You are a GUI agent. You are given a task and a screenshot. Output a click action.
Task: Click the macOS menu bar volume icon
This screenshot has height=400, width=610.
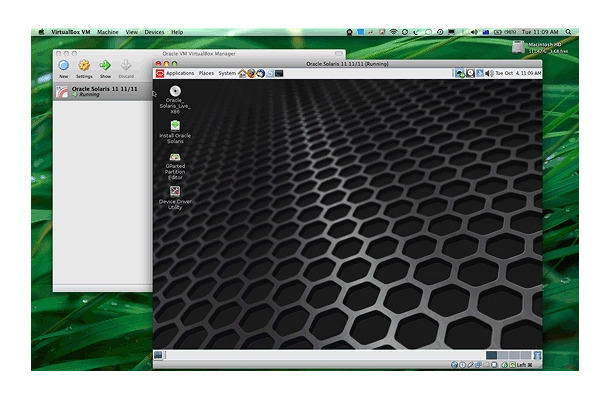[x=474, y=32]
